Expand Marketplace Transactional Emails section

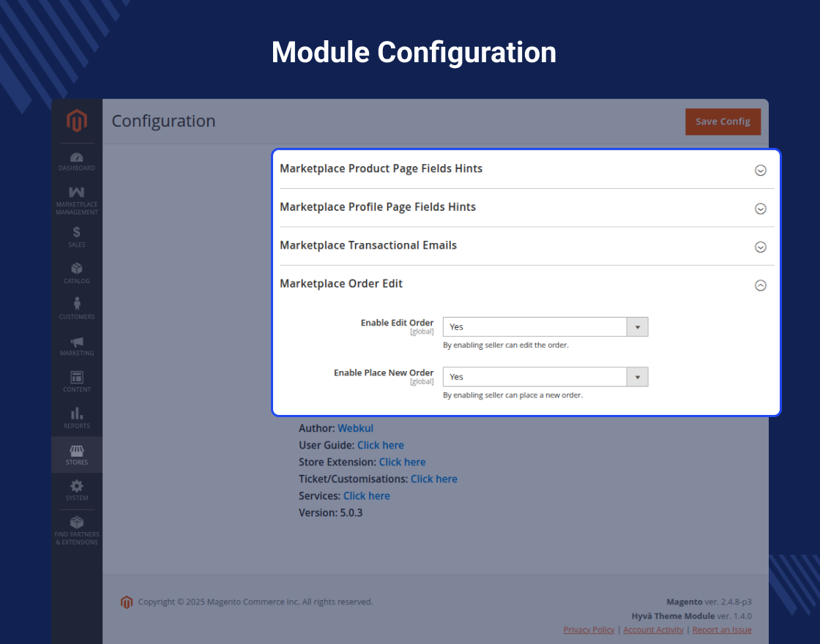click(x=760, y=247)
